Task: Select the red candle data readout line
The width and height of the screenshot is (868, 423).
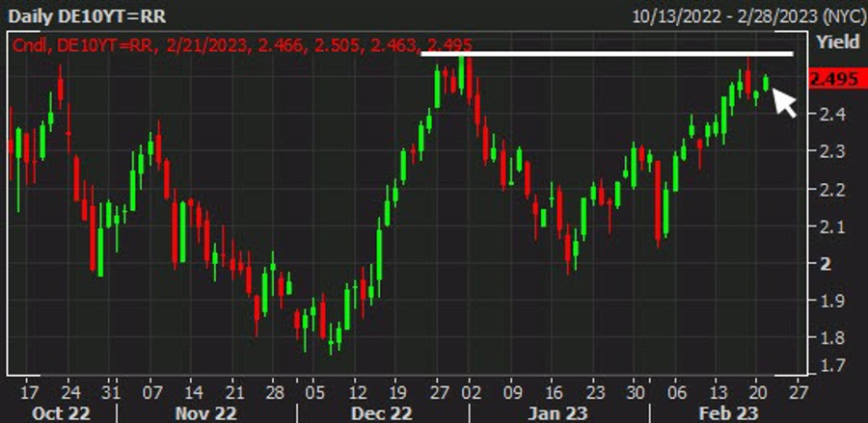Action: coord(242,45)
